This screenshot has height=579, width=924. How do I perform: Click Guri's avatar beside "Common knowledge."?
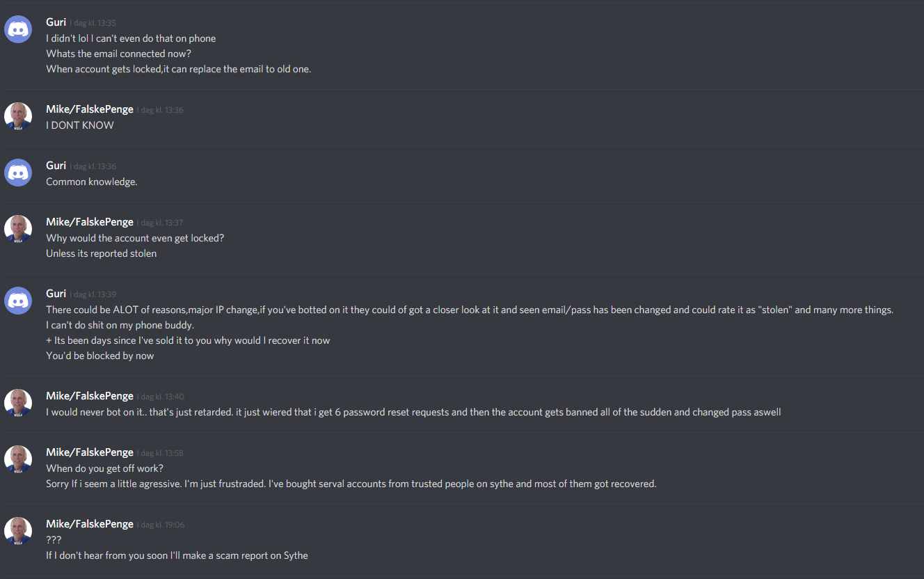coord(18,173)
